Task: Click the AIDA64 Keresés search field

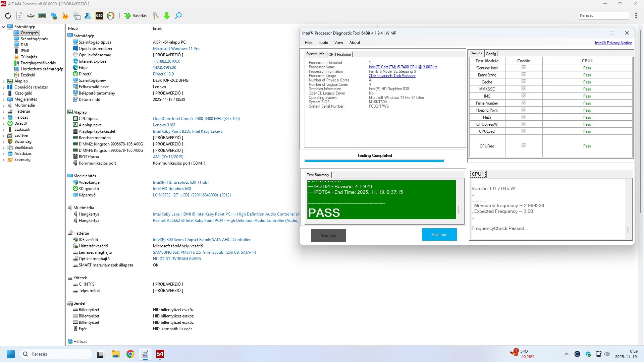Action: click(x=603, y=15)
